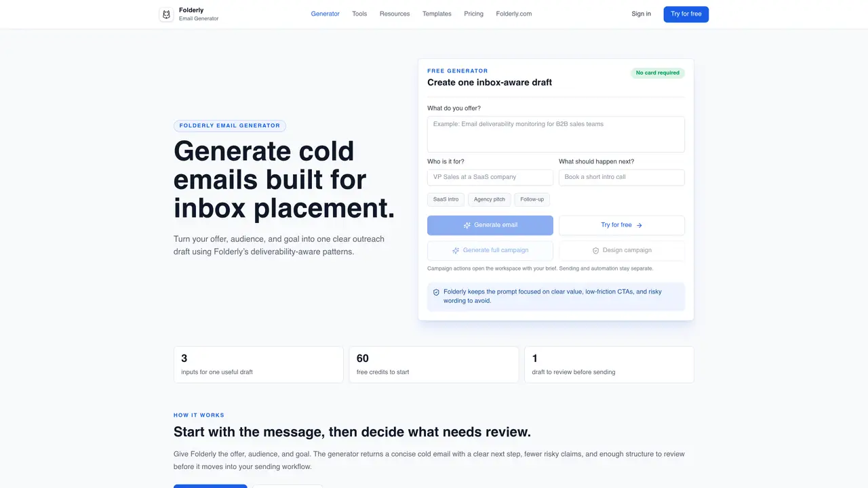Click the Folderly fox logo icon
Image resolution: width=868 pixels, height=488 pixels.
pos(166,14)
